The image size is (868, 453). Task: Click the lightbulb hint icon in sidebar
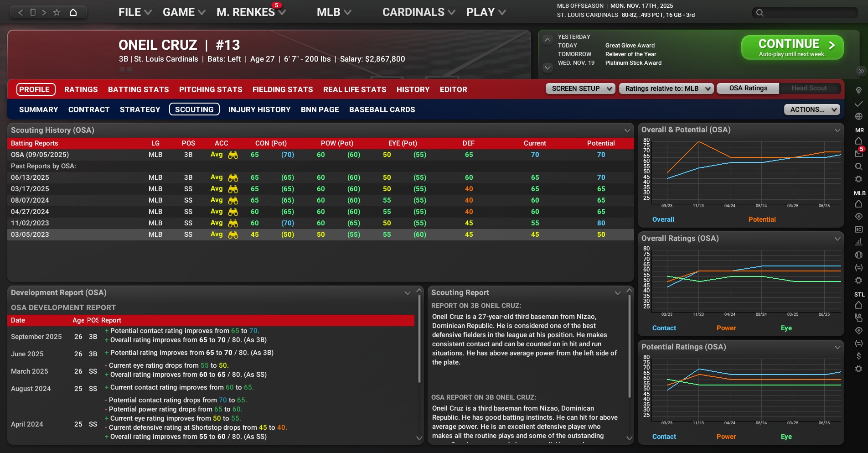coord(858,91)
